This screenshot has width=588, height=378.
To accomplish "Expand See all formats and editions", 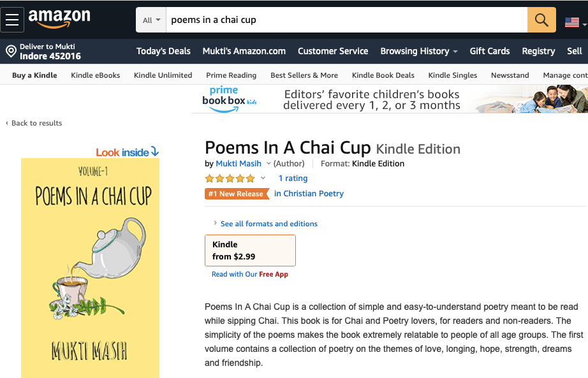I will coord(268,224).
